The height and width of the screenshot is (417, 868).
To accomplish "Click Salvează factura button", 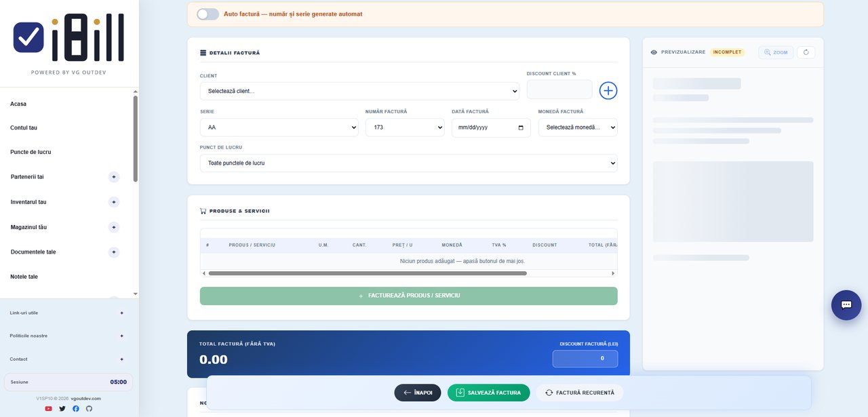I will click(488, 393).
